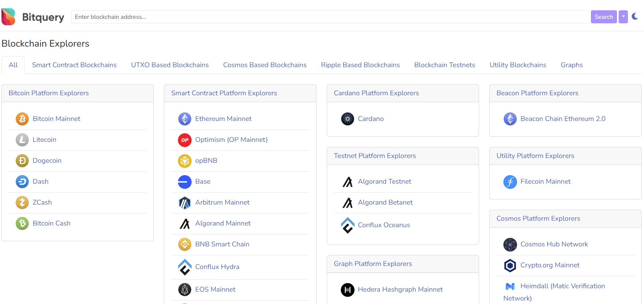This screenshot has height=304, width=644.
Task: Click the Hedera Hashgraph H icon
Action: [x=347, y=290]
